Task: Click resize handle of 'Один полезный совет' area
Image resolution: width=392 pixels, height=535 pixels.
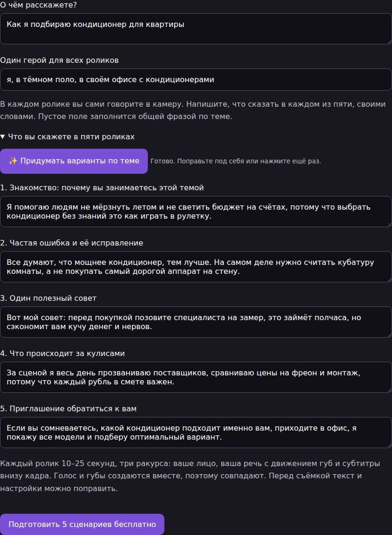Action: (389, 335)
